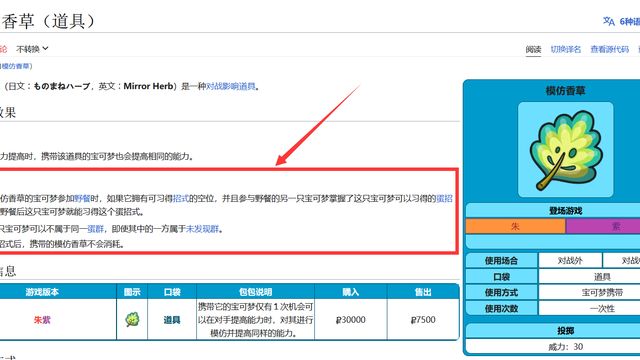The image size is (640, 360).
Task: Select the ₽7500 sell price cell
Action: (423, 320)
